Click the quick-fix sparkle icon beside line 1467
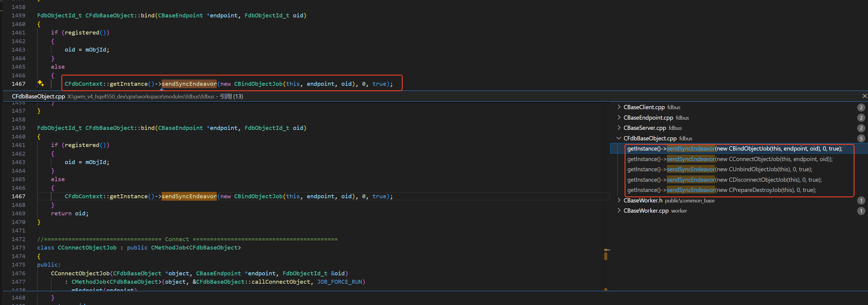This screenshot has height=305, width=868. (x=41, y=83)
